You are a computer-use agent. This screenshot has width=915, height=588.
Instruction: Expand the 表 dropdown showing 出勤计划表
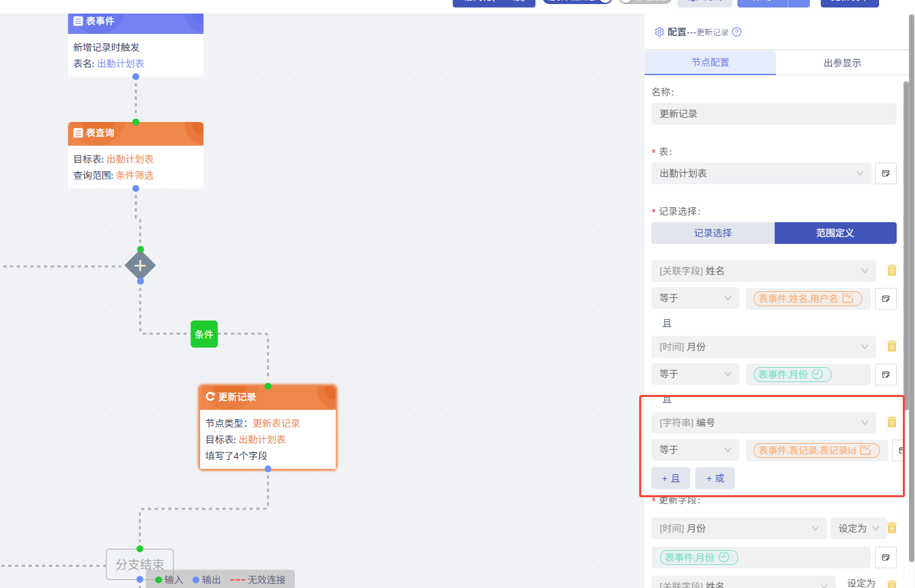pyautogui.click(x=761, y=173)
